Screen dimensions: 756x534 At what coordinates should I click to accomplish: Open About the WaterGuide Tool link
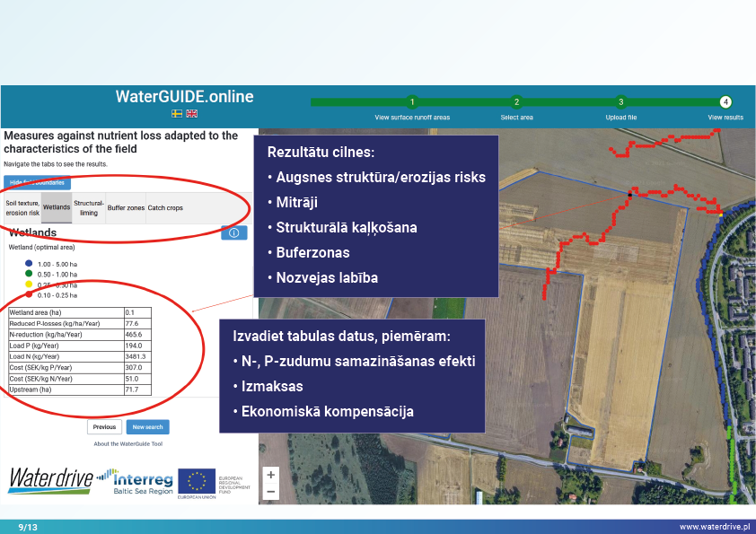click(x=127, y=444)
